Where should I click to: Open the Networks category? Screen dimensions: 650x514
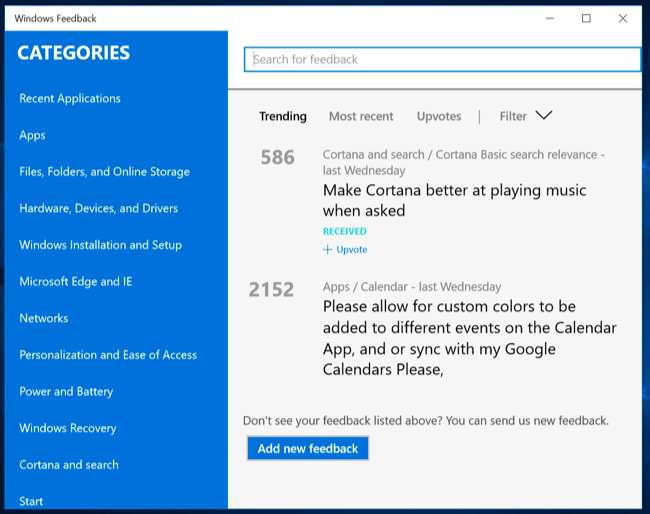pyautogui.click(x=44, y=318)
